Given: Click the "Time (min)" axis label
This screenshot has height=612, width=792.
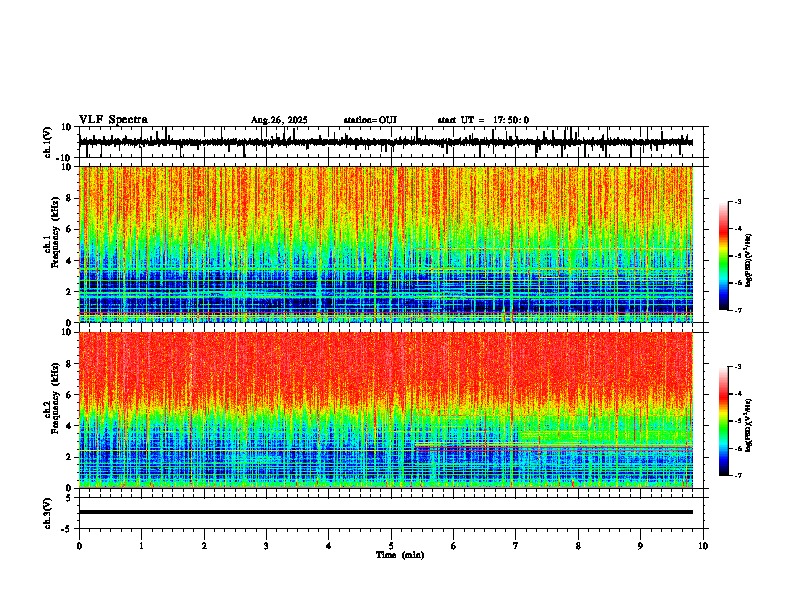Looking at the screenshot, I should 400,555.
